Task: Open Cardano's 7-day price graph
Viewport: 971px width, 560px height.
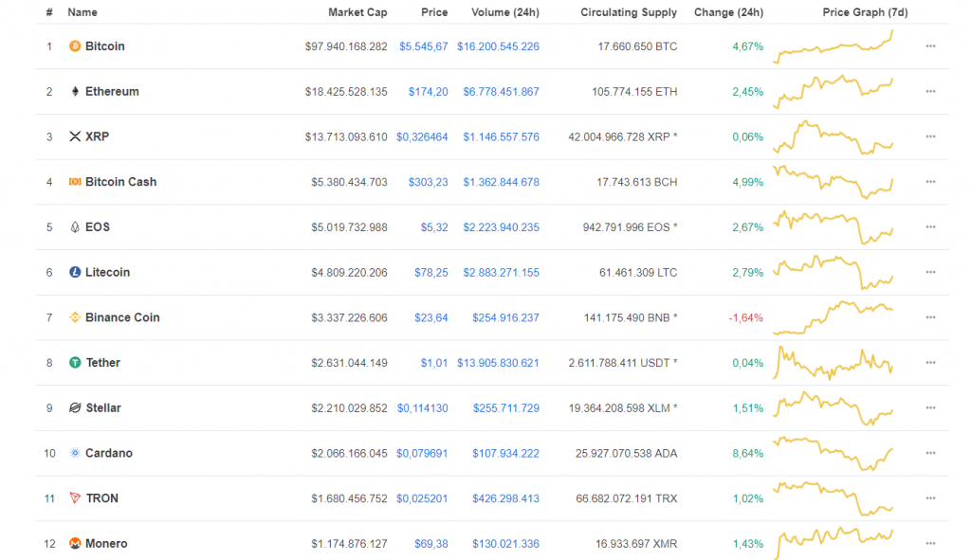Action: point(833,453)
